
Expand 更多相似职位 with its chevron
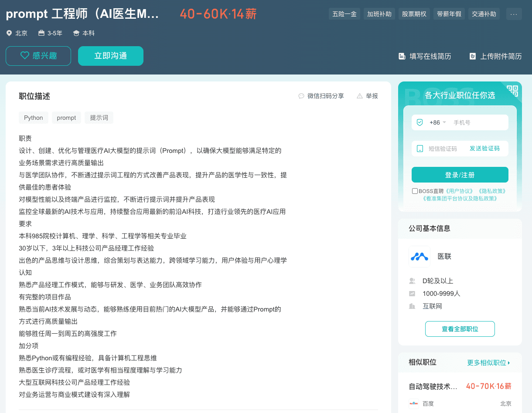[489, 362]
